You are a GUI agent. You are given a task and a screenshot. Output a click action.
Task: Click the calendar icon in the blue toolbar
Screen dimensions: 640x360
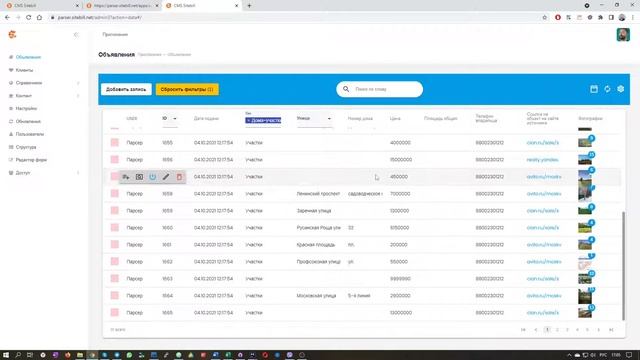coord(594,89)
